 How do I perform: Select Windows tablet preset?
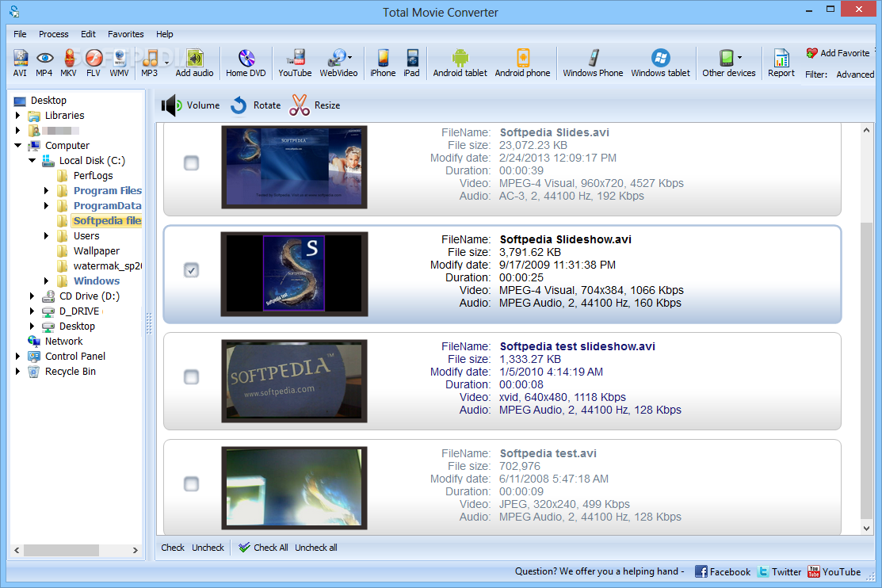pos(660,63)
